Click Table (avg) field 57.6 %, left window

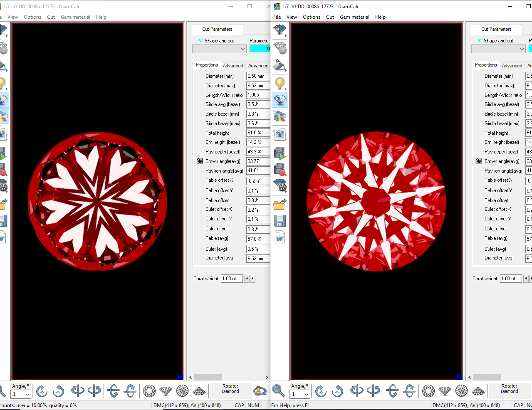[258, 239]
